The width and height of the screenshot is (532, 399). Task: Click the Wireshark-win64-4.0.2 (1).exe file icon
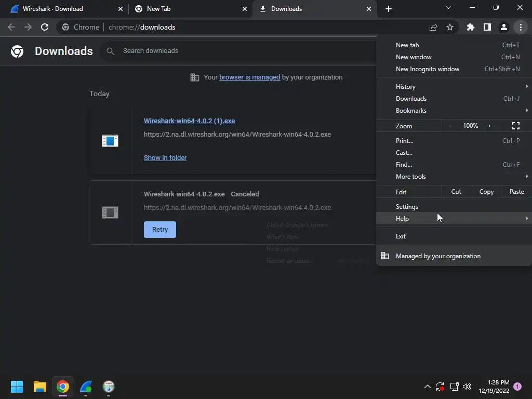coord(110,140)
